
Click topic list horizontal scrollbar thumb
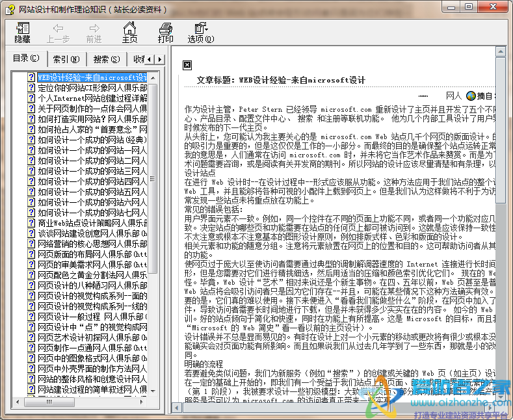tap(49, 402)
